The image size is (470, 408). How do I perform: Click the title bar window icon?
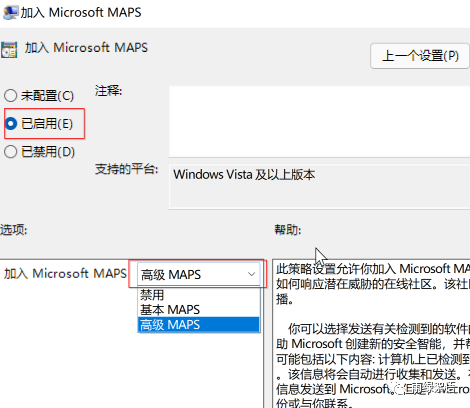[10, 12]
